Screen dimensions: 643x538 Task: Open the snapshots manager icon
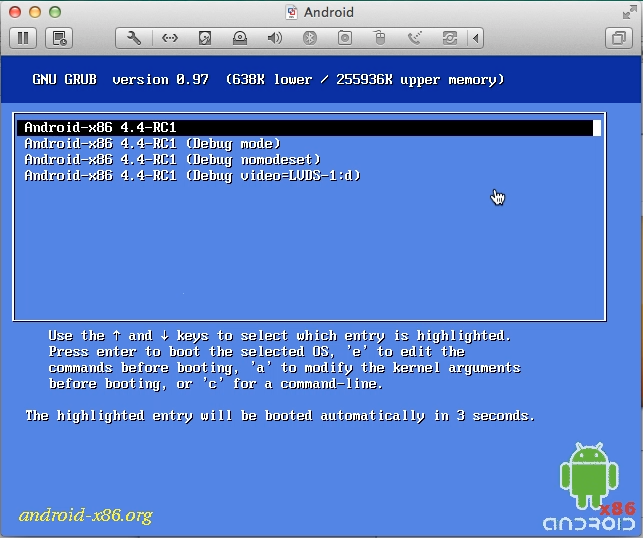pyautogui.click(x=59, y=38)
